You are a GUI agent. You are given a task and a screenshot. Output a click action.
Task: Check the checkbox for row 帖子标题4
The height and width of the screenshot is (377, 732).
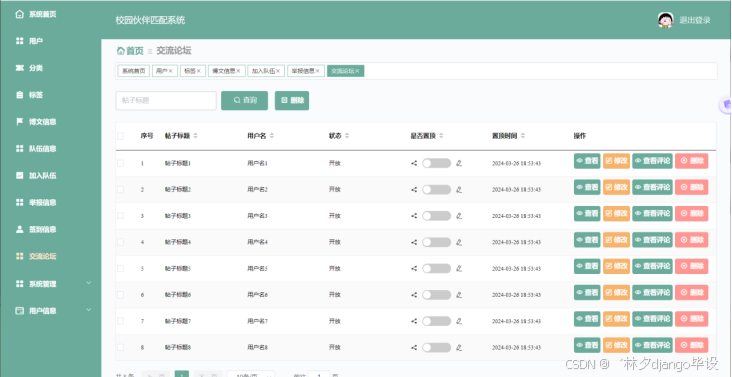point(120,242)
